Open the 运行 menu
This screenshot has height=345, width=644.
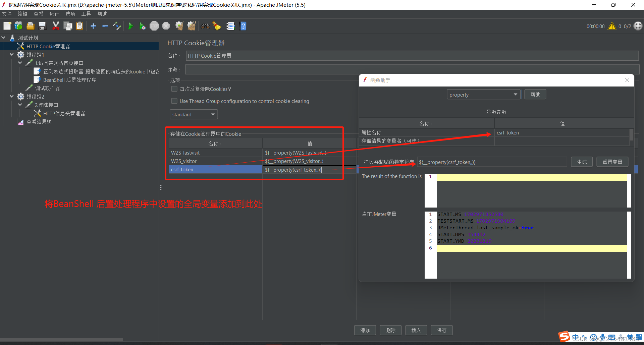click(54, 14)
